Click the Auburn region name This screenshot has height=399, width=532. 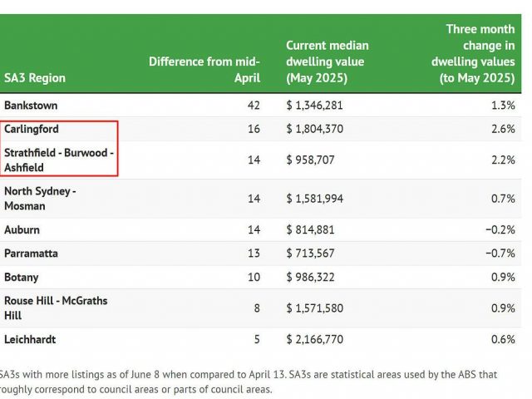(x=22, y=229)
